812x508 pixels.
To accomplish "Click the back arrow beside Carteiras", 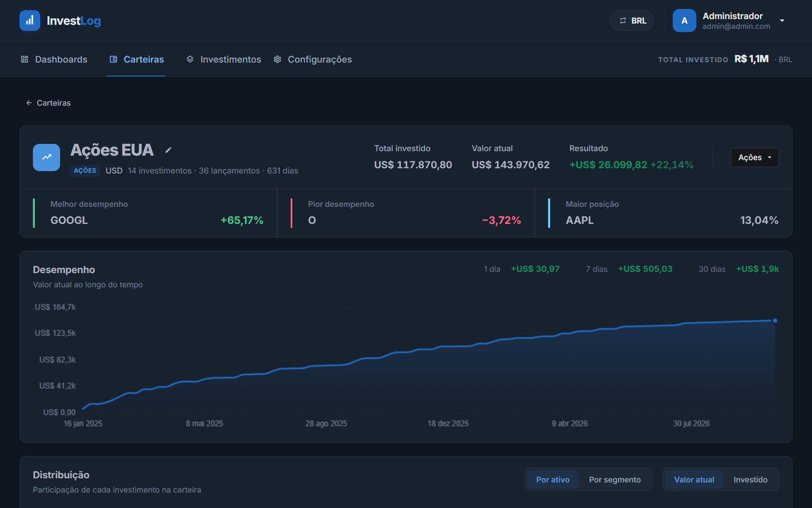I will pyautogui.click(x=29, y=103).
